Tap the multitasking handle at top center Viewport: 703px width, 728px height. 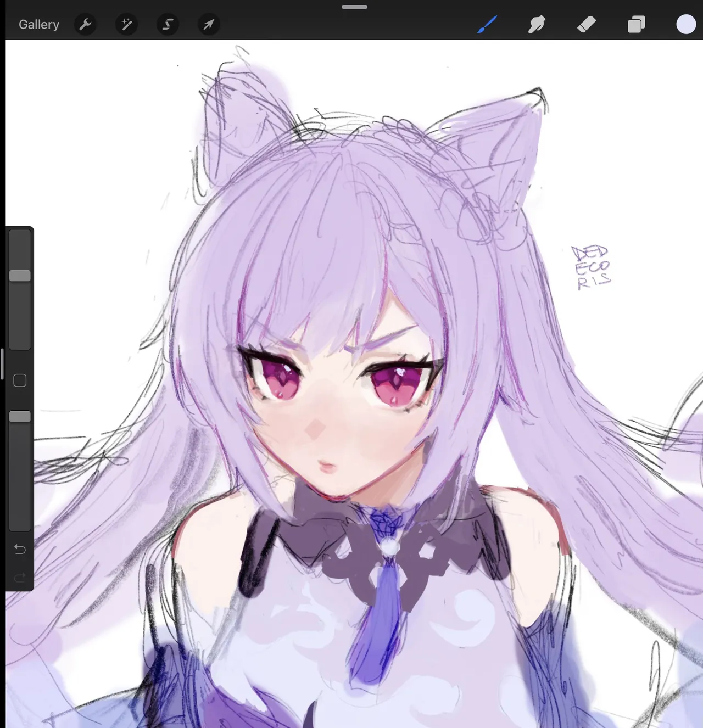(354, 7)
